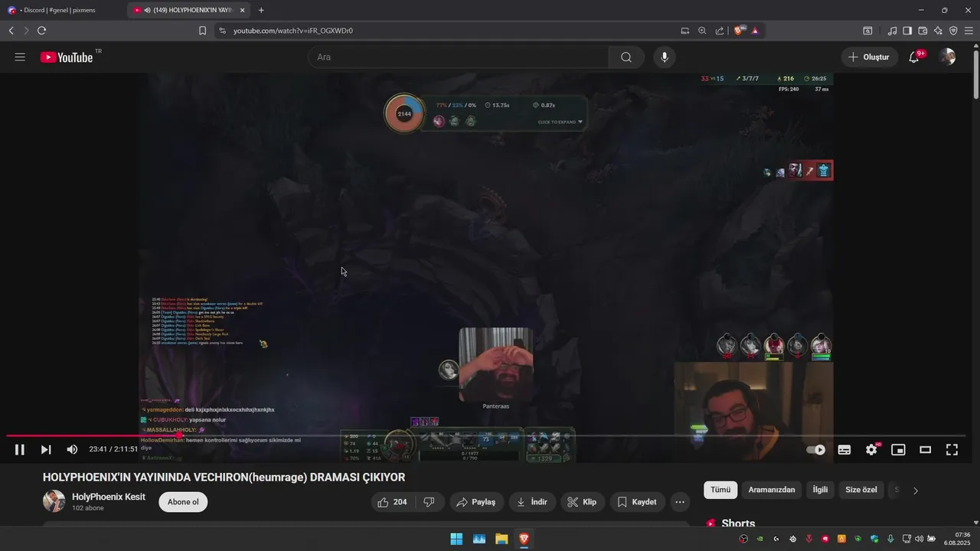Like the video with 204 likes
This screenshot has width=980, height=551.
393,502
